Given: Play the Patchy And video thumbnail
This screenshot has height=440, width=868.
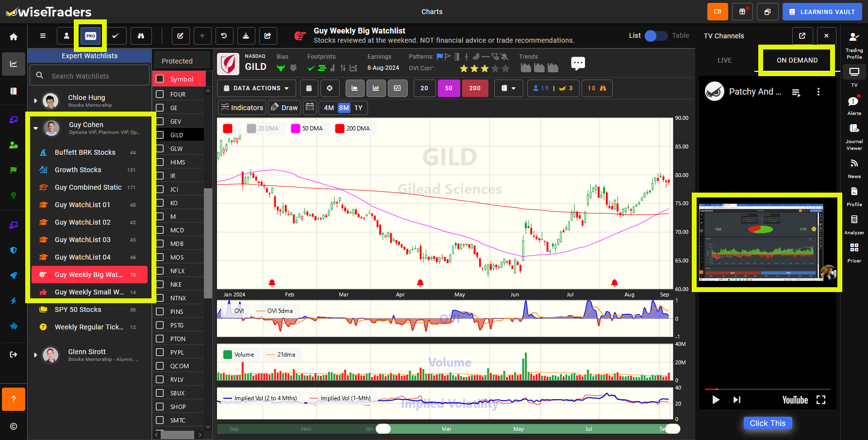Looking at the screenshot, I should (x=768, y=242).
